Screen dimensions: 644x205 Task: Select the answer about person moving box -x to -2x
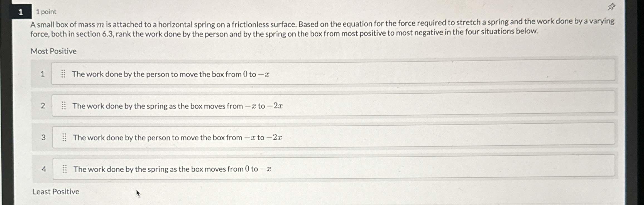click(x=177, y=137)
